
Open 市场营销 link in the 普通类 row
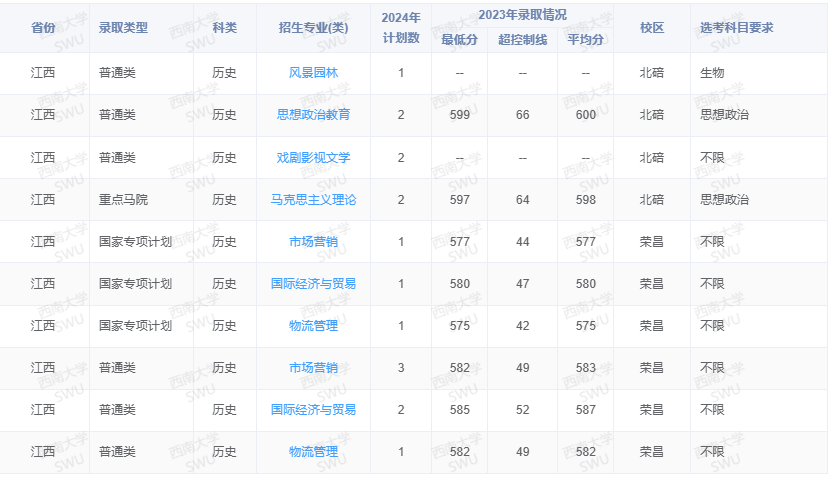tap(313, 367)
